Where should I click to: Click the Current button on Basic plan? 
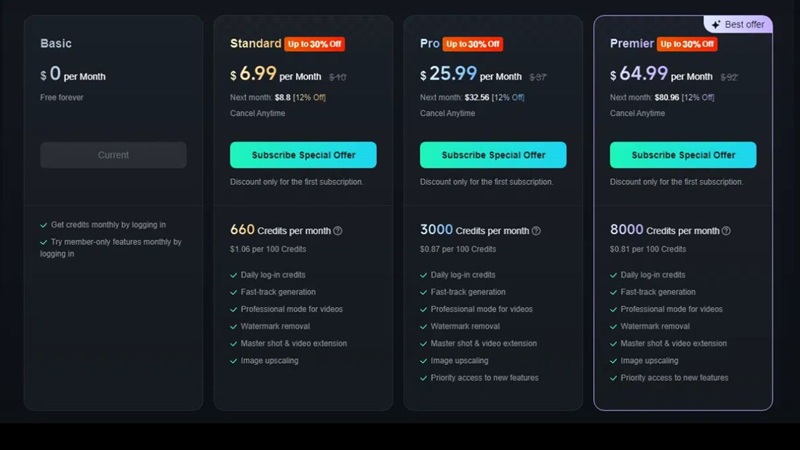click(113, 155)
